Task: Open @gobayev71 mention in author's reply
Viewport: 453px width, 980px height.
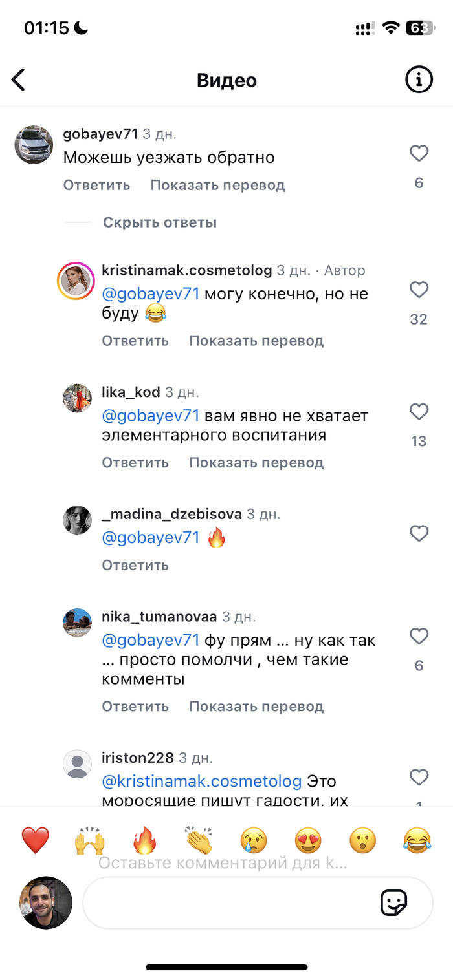Action: pyautogui.click(x=151, y=294)
